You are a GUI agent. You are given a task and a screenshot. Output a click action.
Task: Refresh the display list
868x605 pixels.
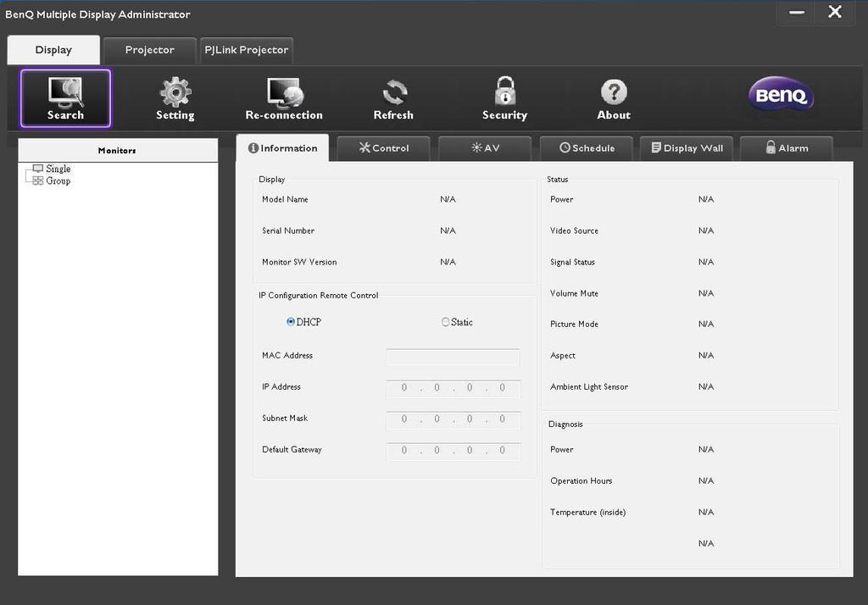394,92
